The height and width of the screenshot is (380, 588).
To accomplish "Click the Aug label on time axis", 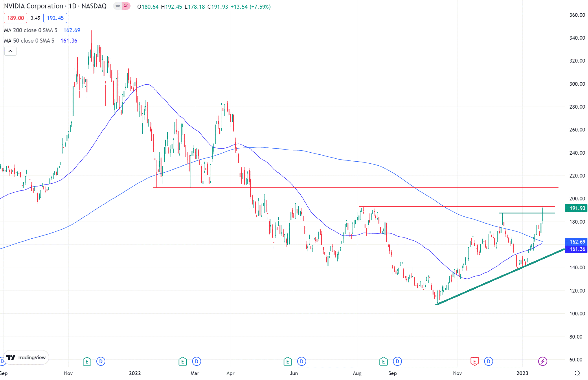I will click(x=357, y=373).
